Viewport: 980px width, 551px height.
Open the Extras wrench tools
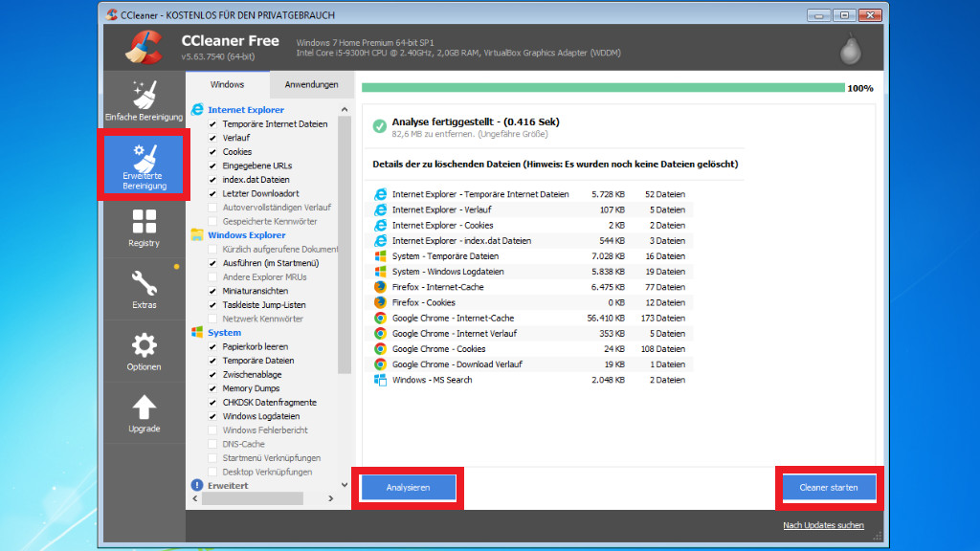click(144, 289)
